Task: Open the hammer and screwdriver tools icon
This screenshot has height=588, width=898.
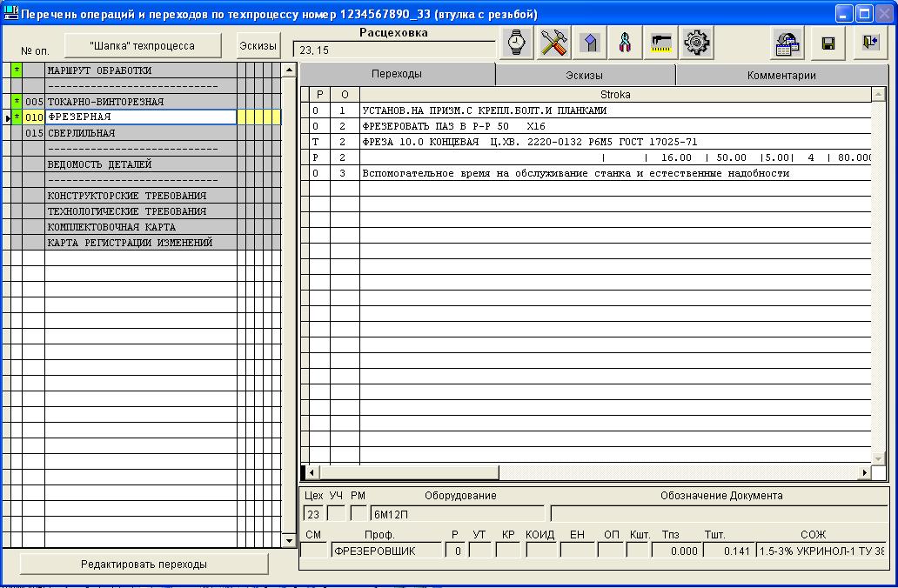Action: [x=553, y=43]
